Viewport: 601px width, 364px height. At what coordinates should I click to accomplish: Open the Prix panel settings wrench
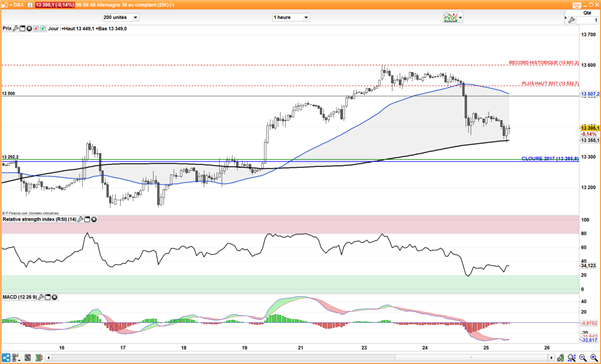[15, 28]
